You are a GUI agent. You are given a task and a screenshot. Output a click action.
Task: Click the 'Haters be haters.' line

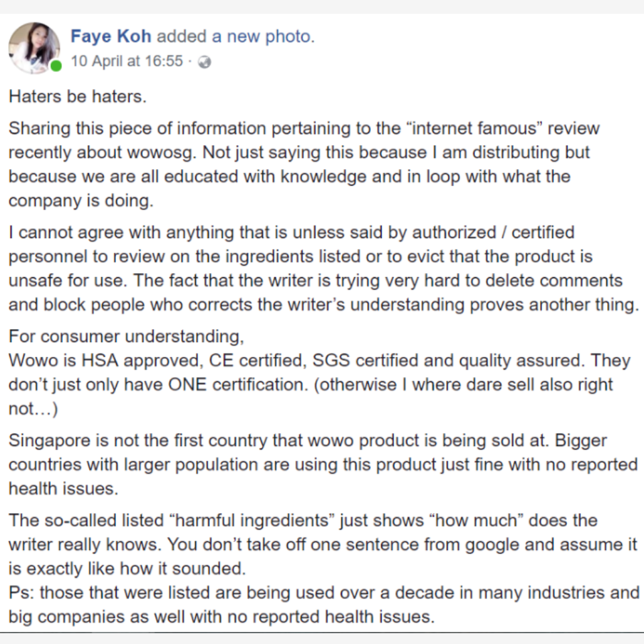pyautogui.click(x=78, y=97)
